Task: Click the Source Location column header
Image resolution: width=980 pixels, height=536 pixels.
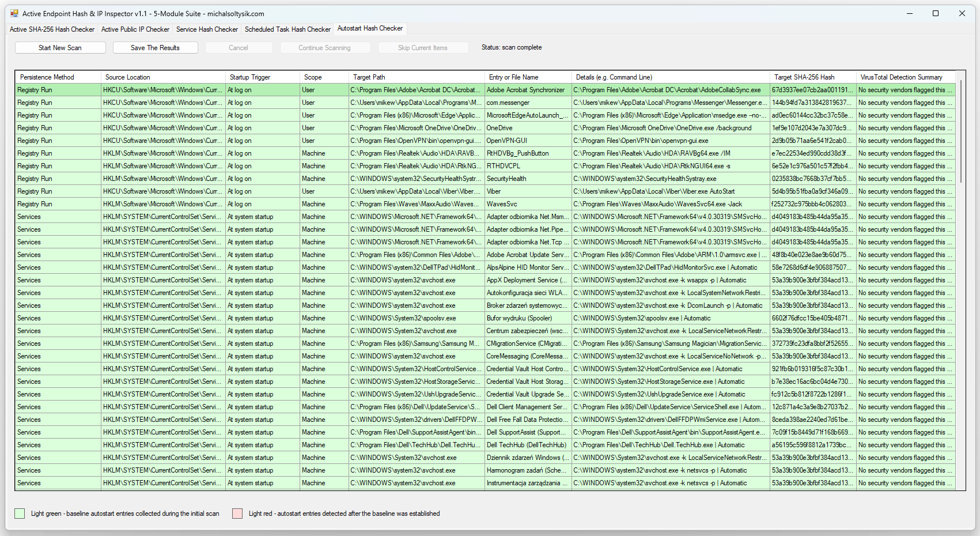Action: pyautogui.click(x=163, y=77)
